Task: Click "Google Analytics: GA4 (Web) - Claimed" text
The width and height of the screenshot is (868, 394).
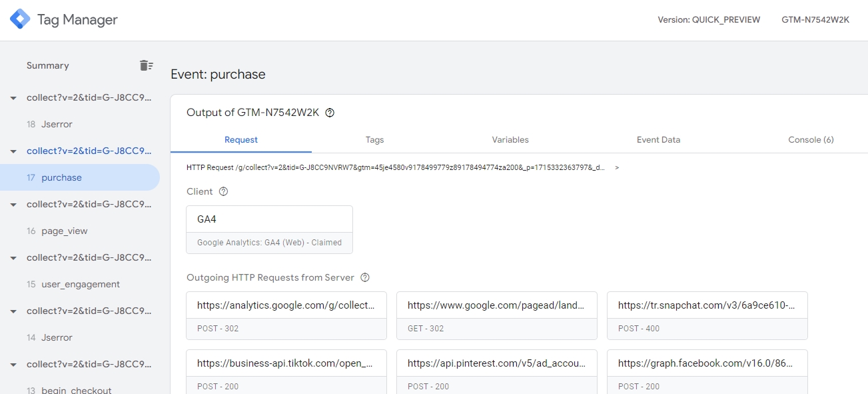Action: (269, 243)
